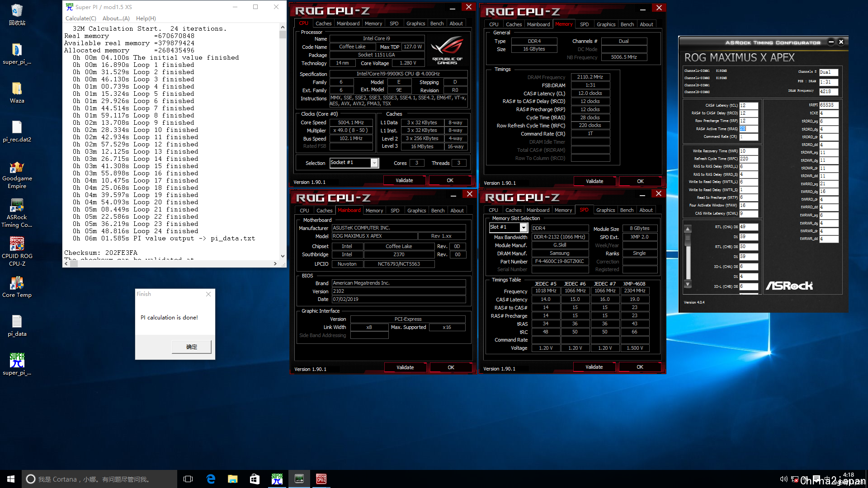Viewport: 868px width, 488px height.
Task: Open the Help(H) menu in Super PI
Action: coord(146,19)
